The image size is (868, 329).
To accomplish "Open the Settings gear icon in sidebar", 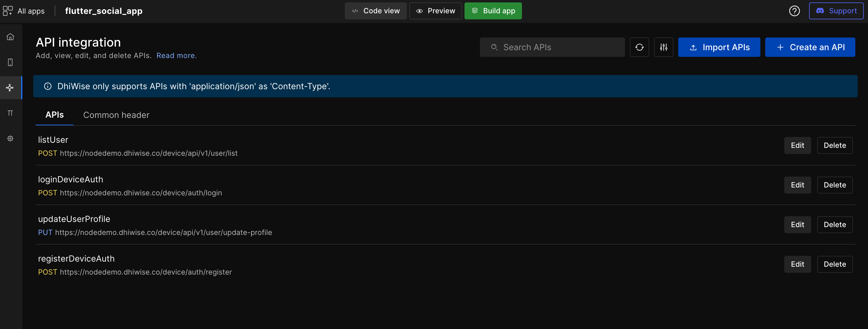I will pos(11,138).
